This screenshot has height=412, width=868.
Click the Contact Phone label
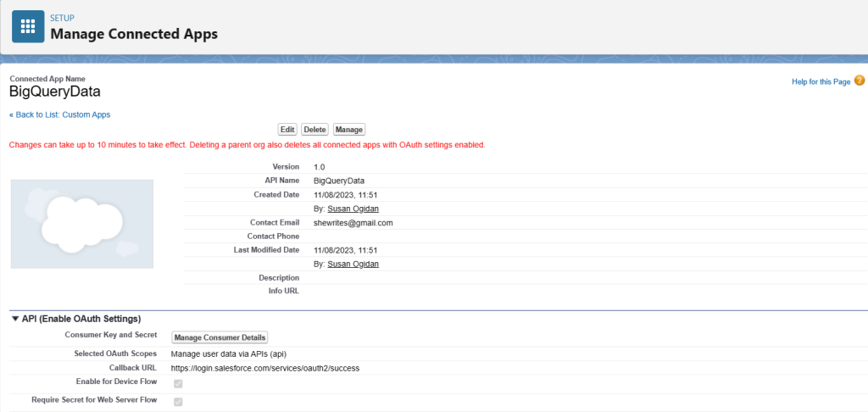274,237
